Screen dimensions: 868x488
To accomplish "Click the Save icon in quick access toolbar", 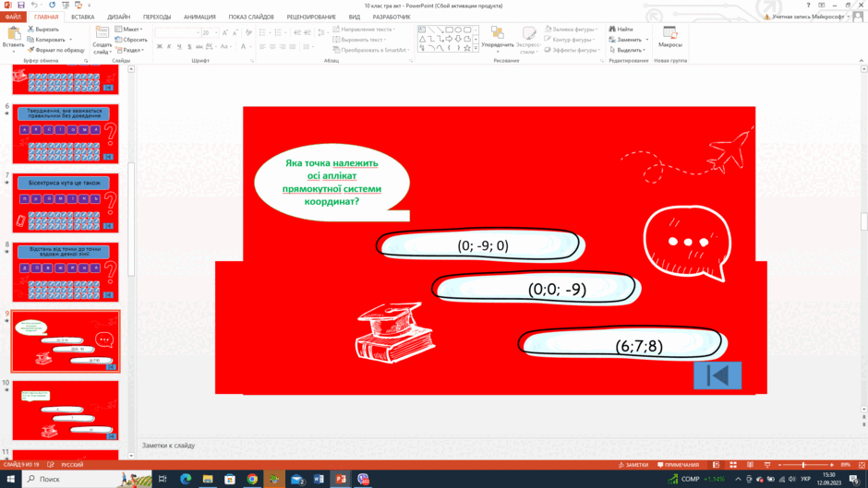I will [x=21, y=5].
